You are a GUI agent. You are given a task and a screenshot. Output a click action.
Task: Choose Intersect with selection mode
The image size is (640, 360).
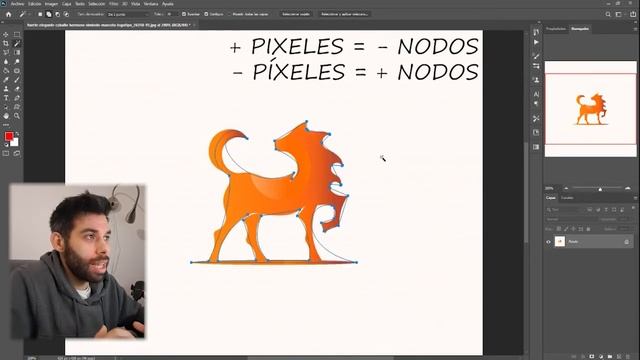[66, 14]
